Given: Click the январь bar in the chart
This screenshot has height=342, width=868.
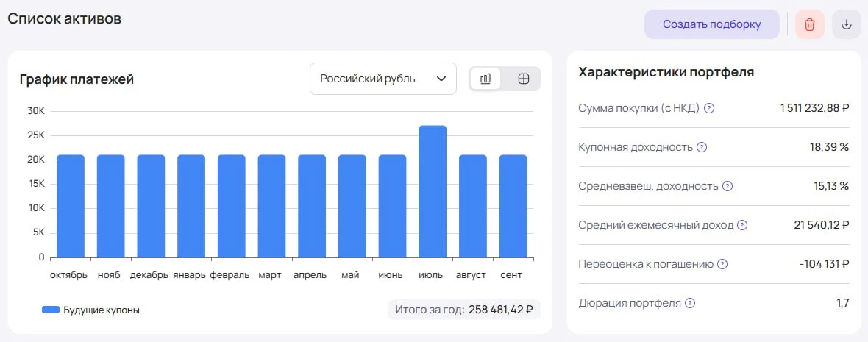Looking at the screenshot, I should pos(191,206).
